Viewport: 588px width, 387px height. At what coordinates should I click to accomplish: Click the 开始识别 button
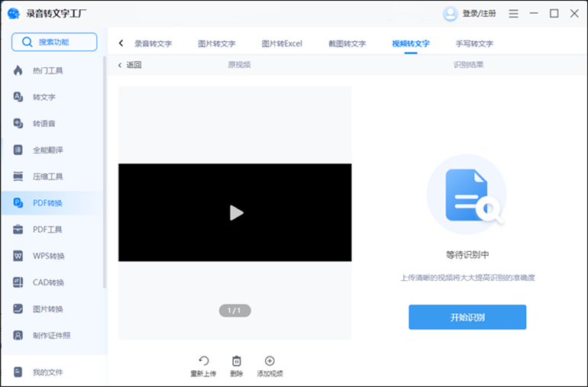coord(467,318)
